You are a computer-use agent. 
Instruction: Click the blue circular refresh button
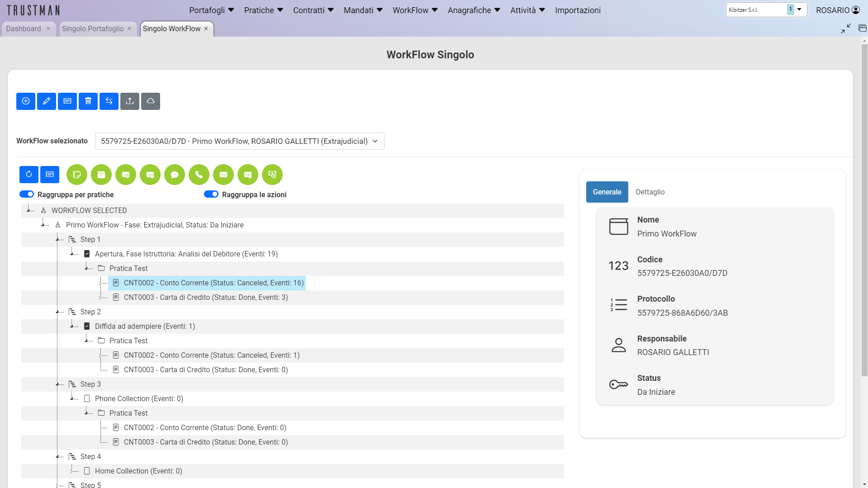pos(29,174)
